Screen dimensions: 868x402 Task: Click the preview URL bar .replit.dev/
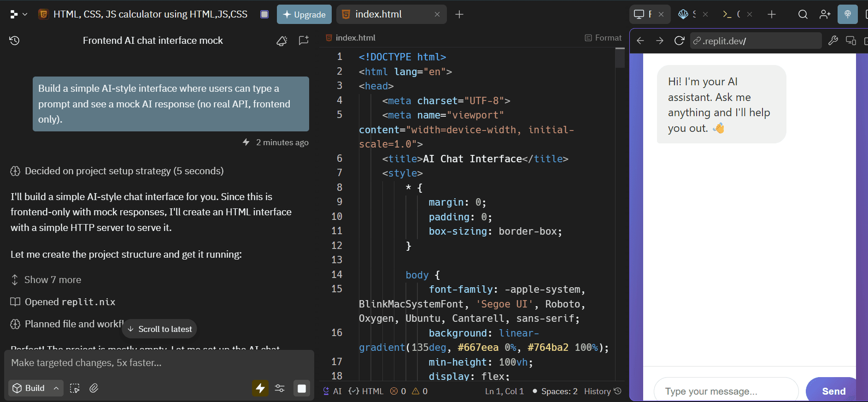[756, 41]
